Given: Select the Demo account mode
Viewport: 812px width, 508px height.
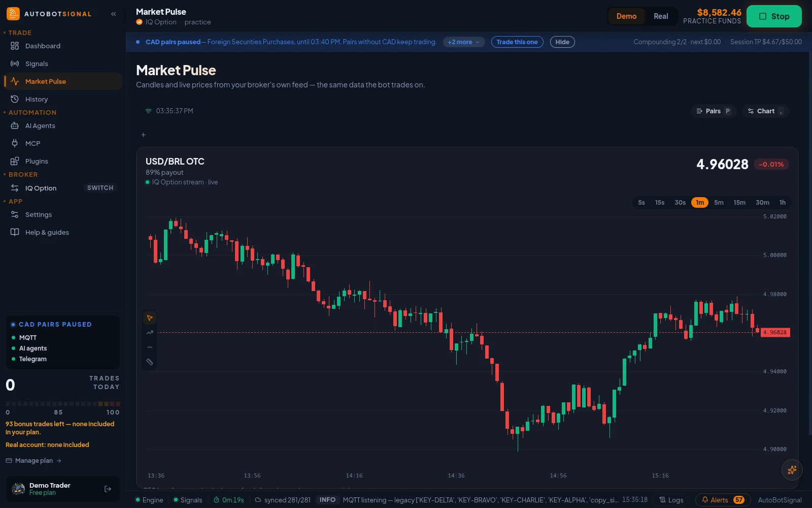Looking at the screenshot, I should 626,16.
